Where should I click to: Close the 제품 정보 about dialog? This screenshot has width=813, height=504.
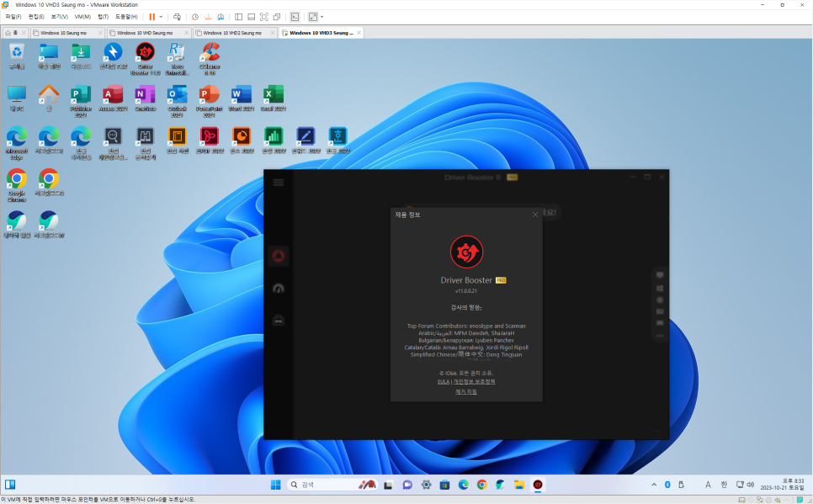(x=535, y=215)
